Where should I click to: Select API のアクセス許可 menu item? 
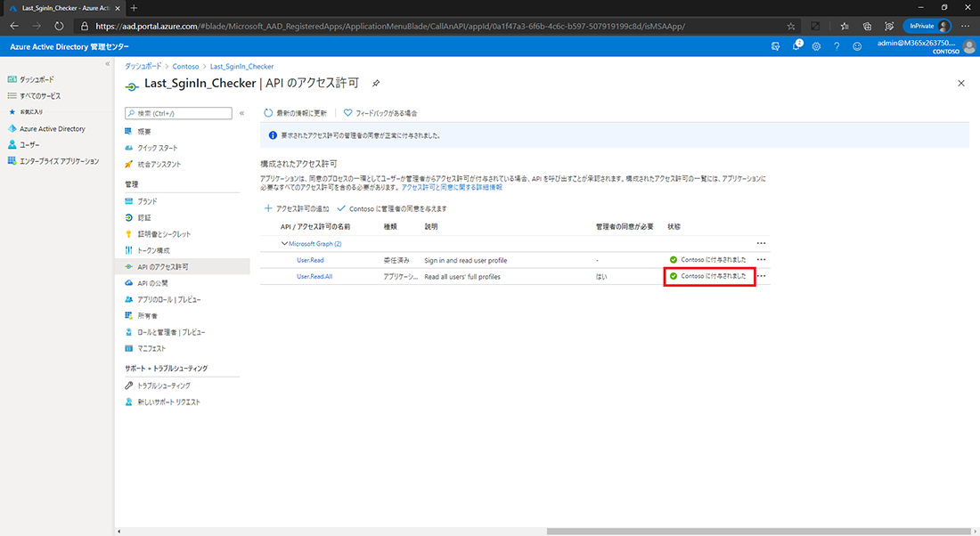(x=182, y=267)
